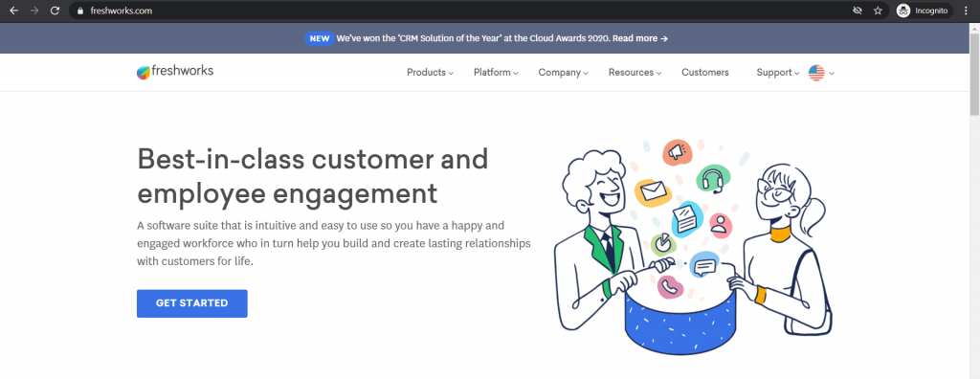Open third-party cookie blocking eye icon
980x379 pixels.
click(857, 11)
